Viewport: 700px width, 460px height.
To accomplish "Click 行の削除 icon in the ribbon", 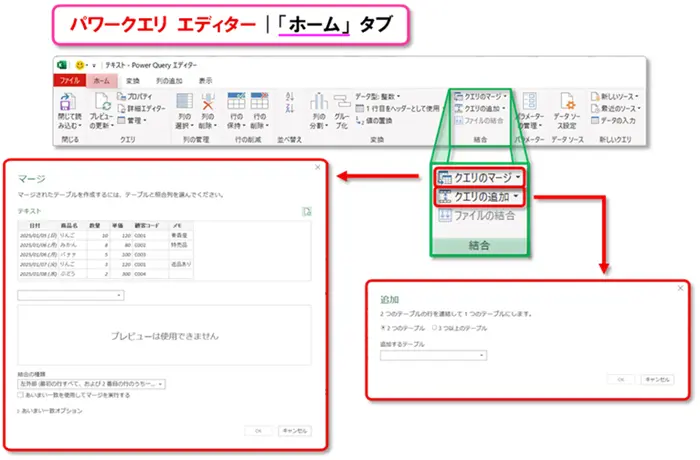I will pos(259,101).
